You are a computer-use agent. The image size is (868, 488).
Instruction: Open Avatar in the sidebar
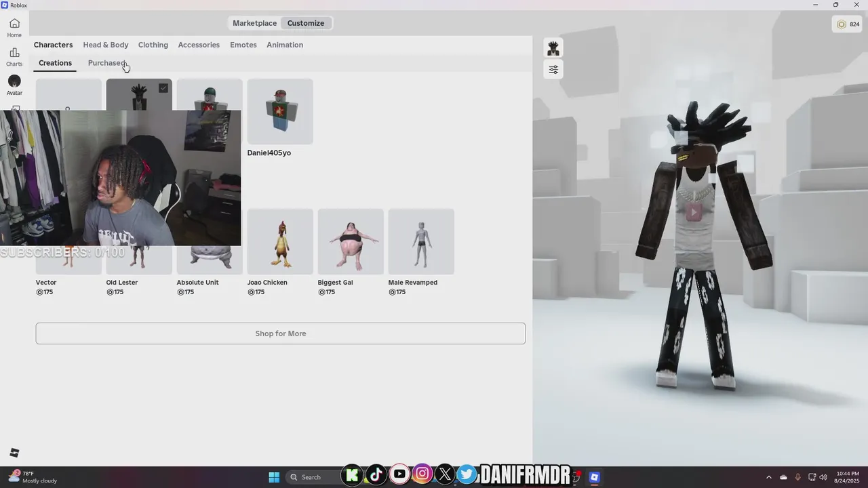coord(14,85)
